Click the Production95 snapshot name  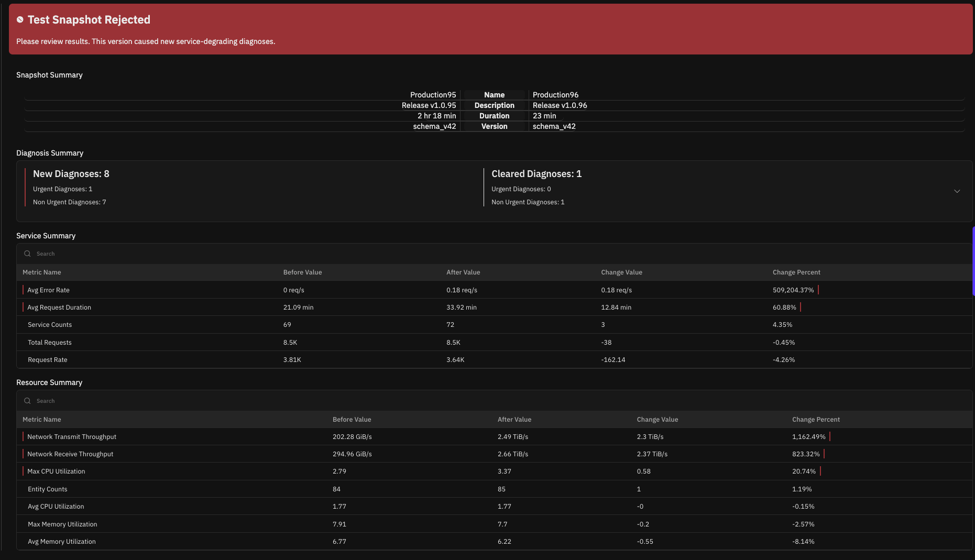433,95
